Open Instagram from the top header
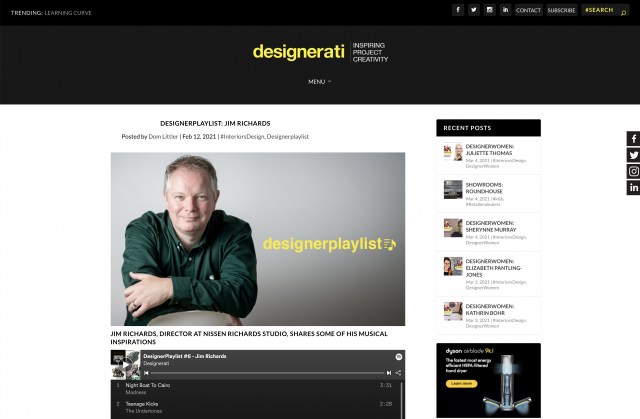The width and height of the screenshot is (640, 419). point(489,10)
